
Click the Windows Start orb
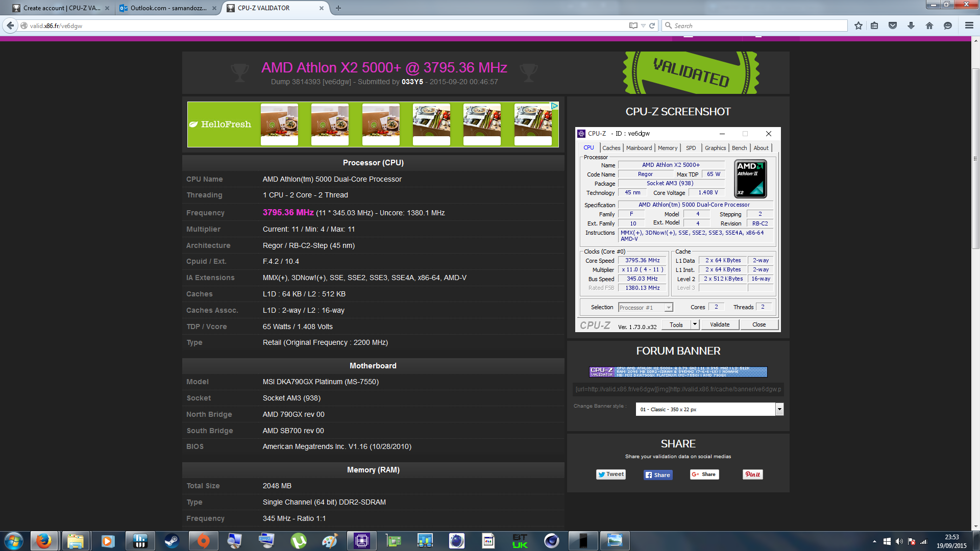click(x=14, y=541)
